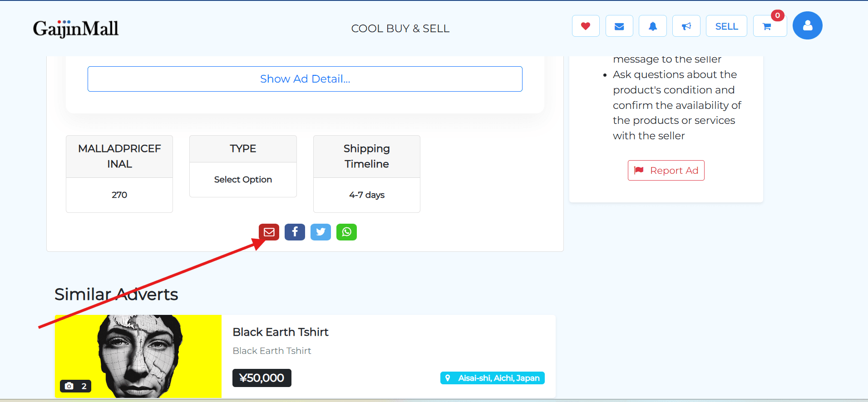Click the Aisai-shi, Aichi, Japan location tag

(x=493, y=378)
